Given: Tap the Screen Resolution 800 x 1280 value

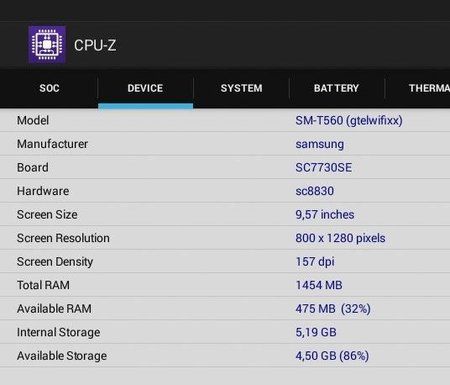Looking at the screenshot, I should 340,238.
